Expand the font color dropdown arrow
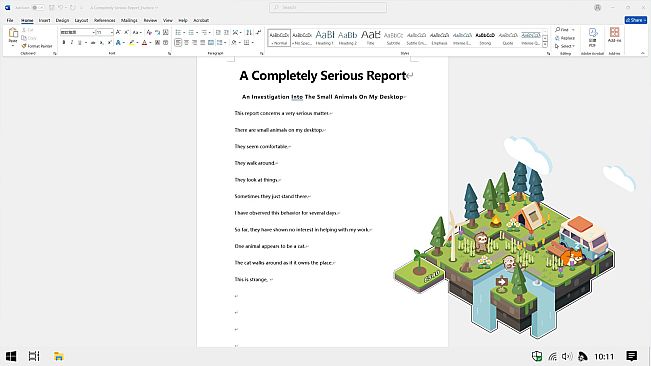 click(150, 42)
